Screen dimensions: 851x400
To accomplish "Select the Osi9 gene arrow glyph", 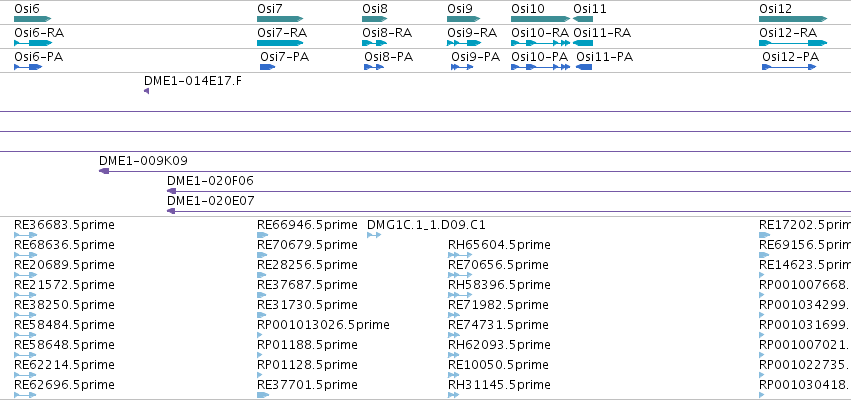I will coord(464,19).
